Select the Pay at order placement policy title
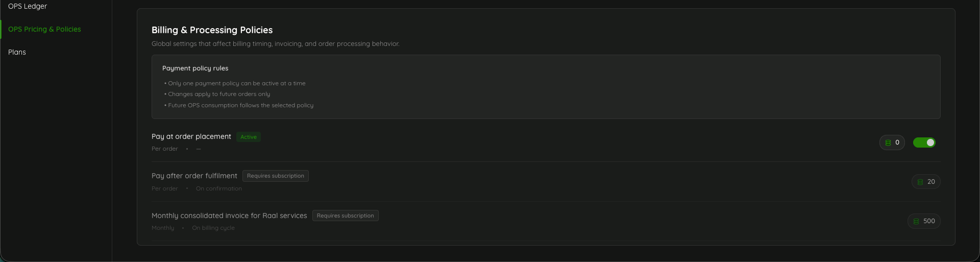The image size is (980, 262). [x=191, y=136]
